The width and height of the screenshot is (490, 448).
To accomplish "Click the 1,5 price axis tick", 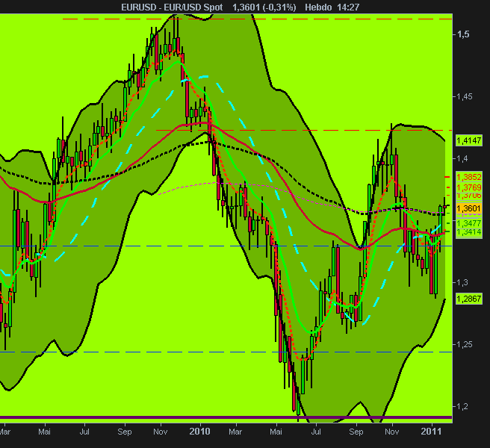I will [x=463, y=34].
